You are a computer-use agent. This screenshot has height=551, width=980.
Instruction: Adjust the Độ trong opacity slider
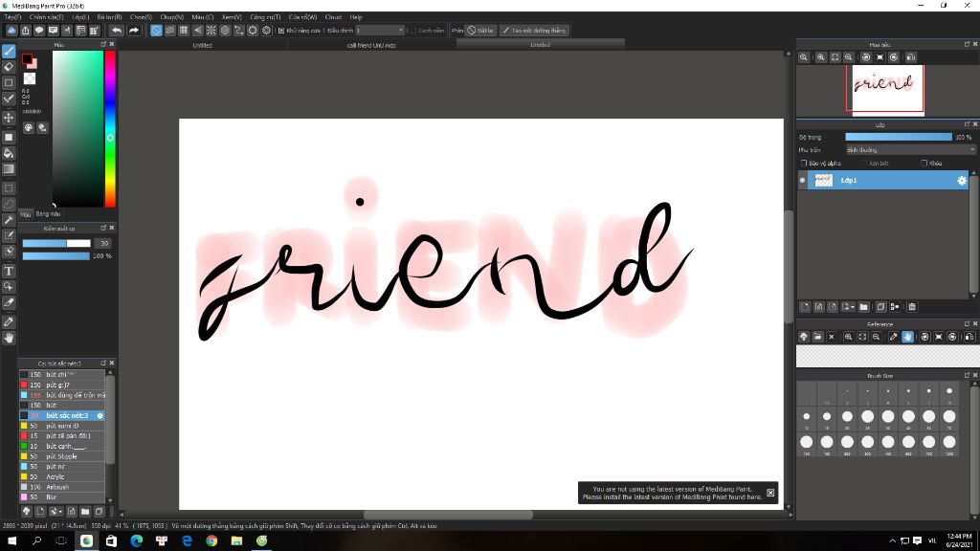click(898, 137)
